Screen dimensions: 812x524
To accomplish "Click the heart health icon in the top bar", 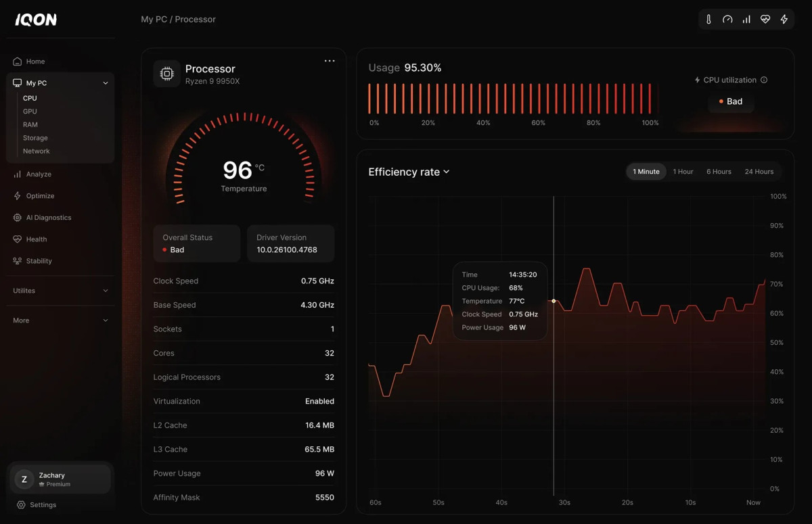I will click(765, 19).
